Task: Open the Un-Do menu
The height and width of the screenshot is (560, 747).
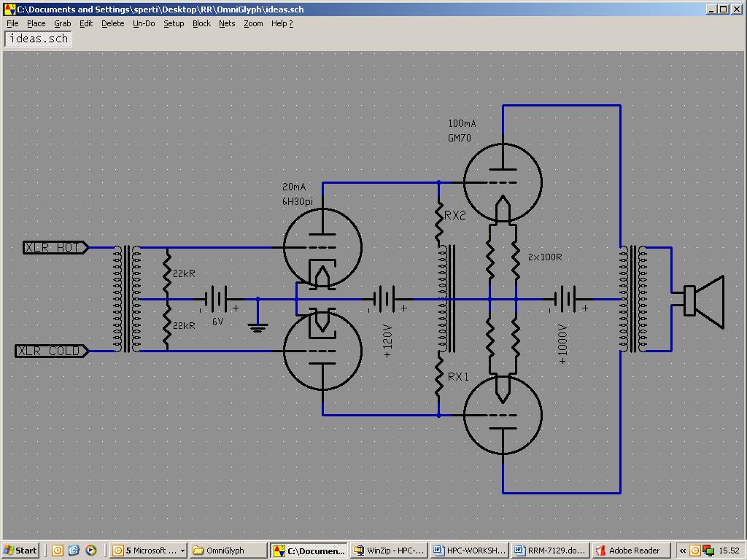Action: click(144, 23)
